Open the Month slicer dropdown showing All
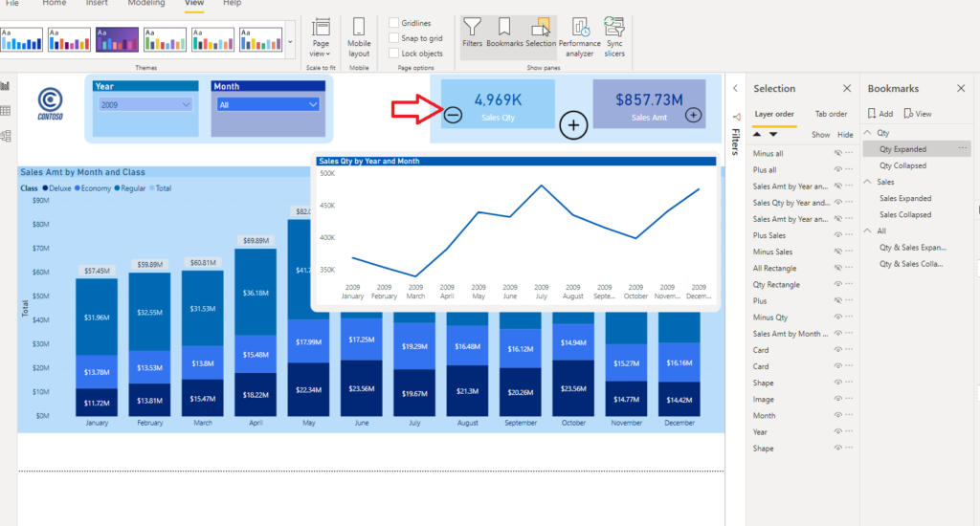Screen dimensions: 980x526 [x=268, y=105]
